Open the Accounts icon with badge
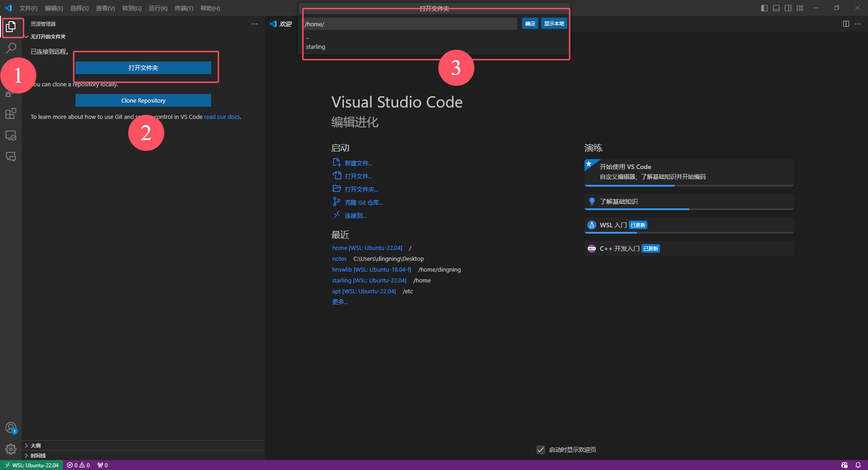 point(11,428)
